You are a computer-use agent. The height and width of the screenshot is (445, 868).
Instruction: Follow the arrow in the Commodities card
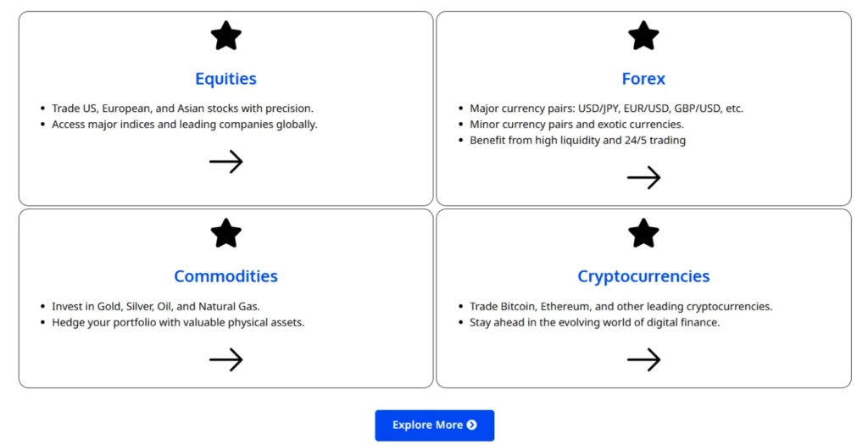(x=225, y=359)
